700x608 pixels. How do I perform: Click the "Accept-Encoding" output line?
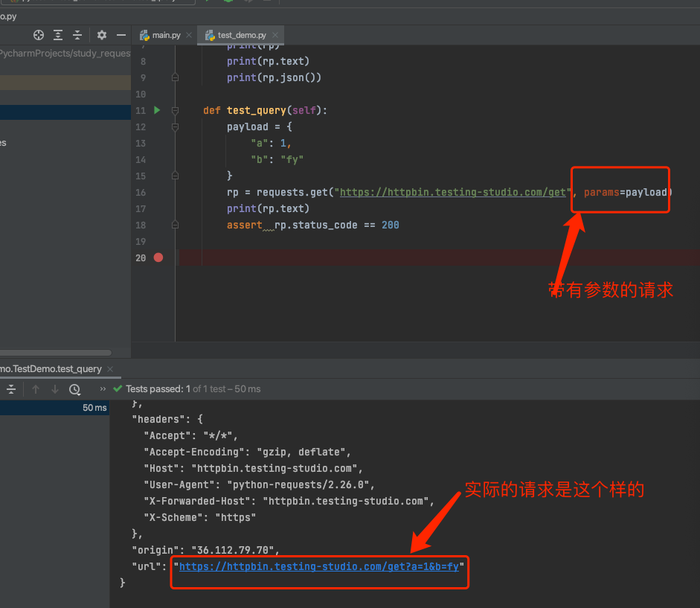click(x=247, y=452)
